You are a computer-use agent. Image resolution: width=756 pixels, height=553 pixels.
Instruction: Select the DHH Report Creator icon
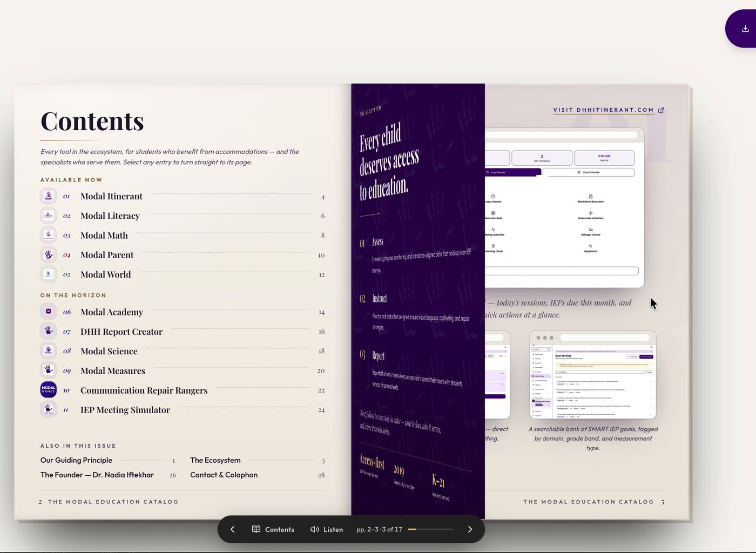[x=49, y=331]
